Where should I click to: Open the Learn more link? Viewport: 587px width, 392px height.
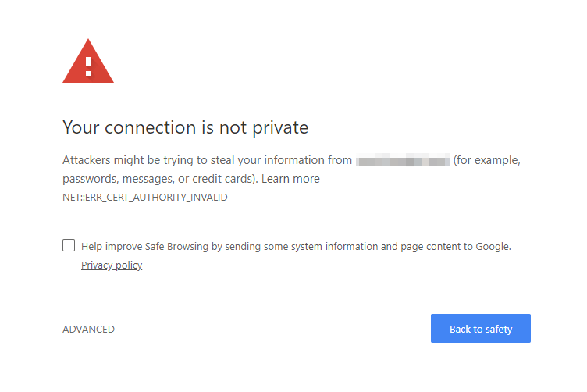tap(290, 179)
